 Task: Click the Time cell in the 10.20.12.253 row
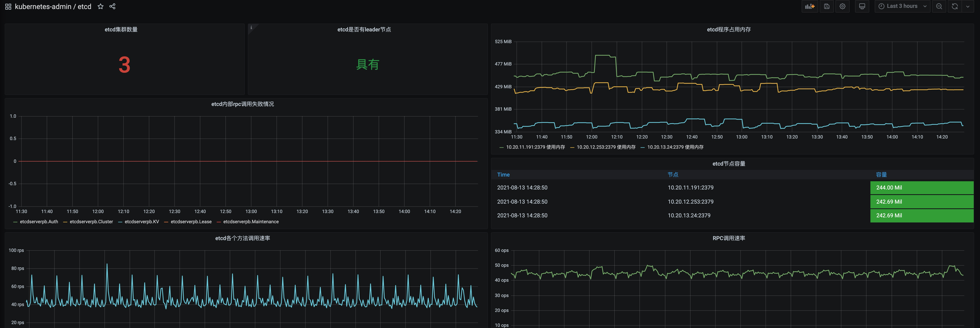[x=522, y=201]
